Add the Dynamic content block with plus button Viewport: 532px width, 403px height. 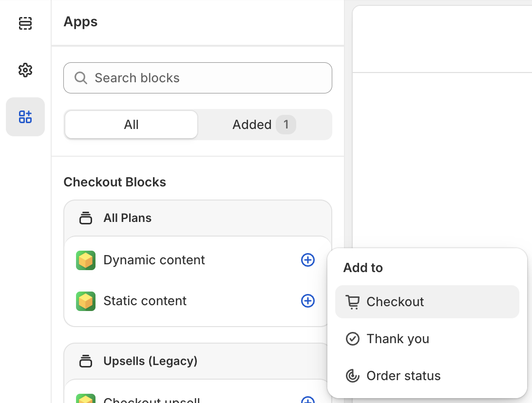coord(307,260)
